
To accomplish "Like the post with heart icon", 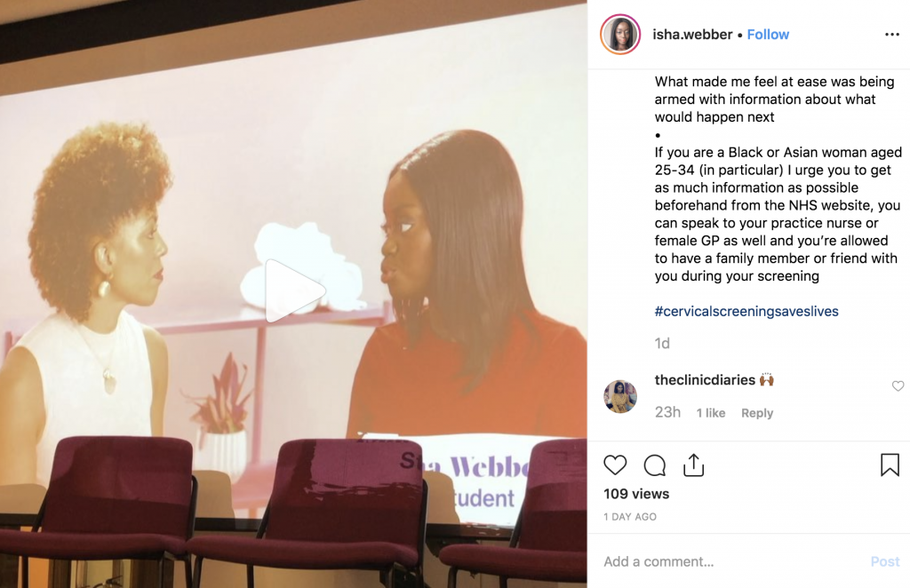I will coord(615,465).
